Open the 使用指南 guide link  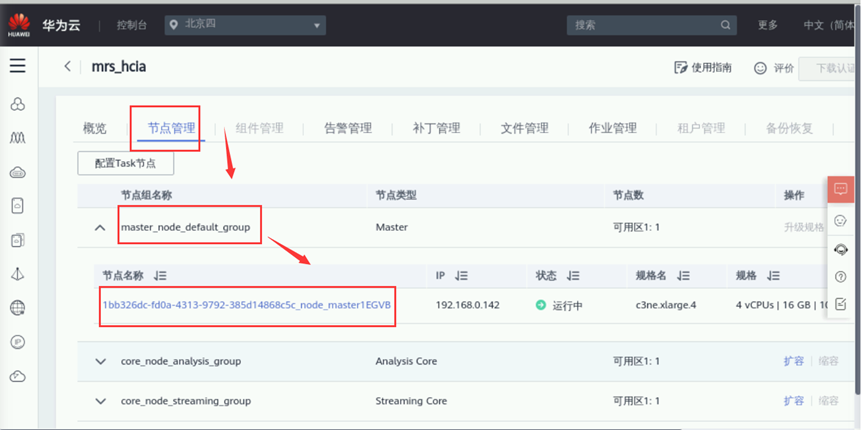[703, 67]
